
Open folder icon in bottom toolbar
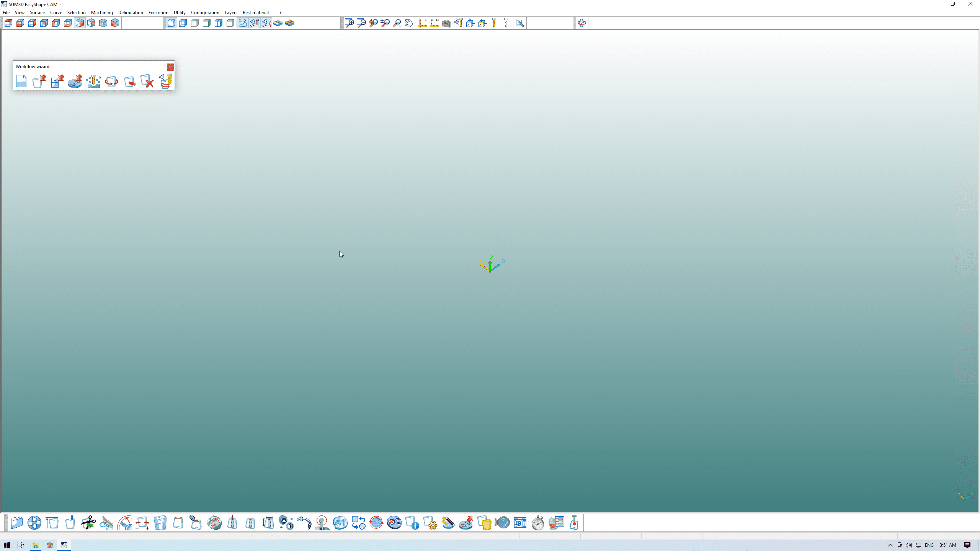tap(16, 523)
